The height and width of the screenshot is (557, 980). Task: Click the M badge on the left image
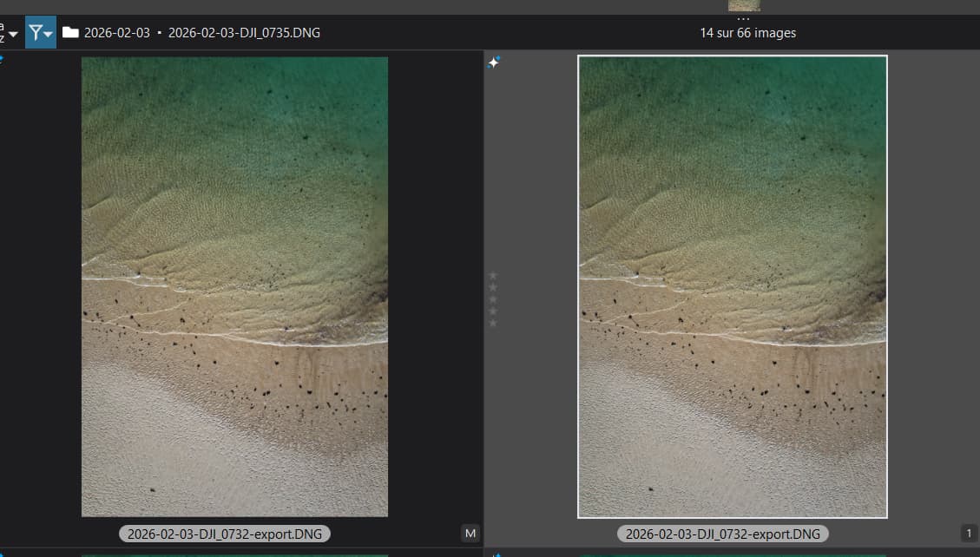(470, 534)
